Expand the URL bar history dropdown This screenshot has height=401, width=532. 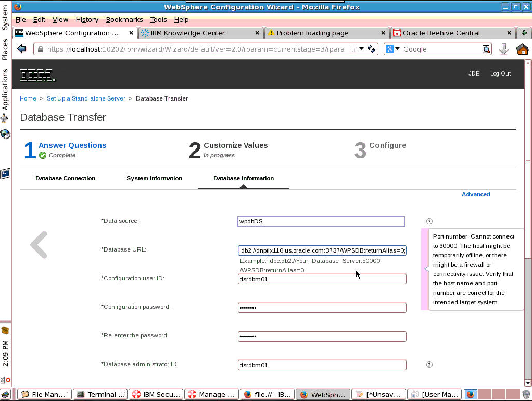click(x=362, y=49)
